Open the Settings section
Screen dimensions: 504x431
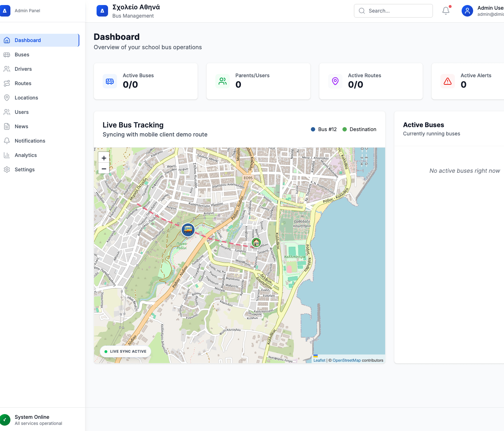24,169
